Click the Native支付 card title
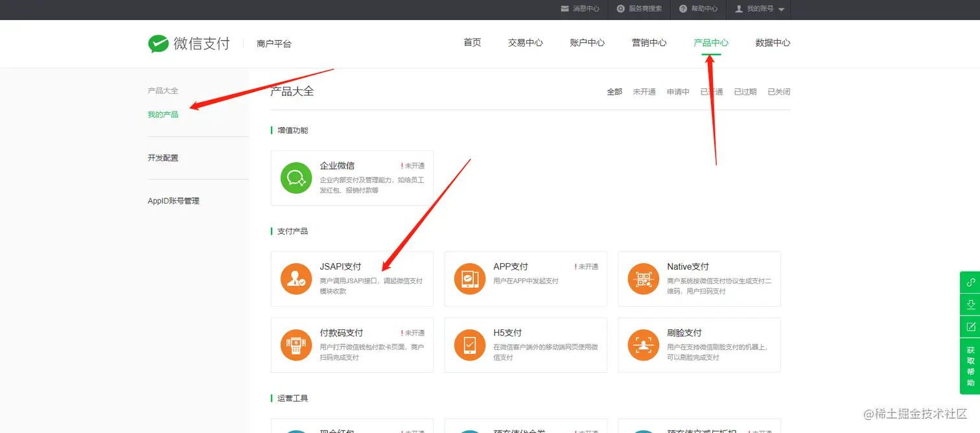Image resolution: width=980 pixels, height=433 pixels. click(688, 266)
